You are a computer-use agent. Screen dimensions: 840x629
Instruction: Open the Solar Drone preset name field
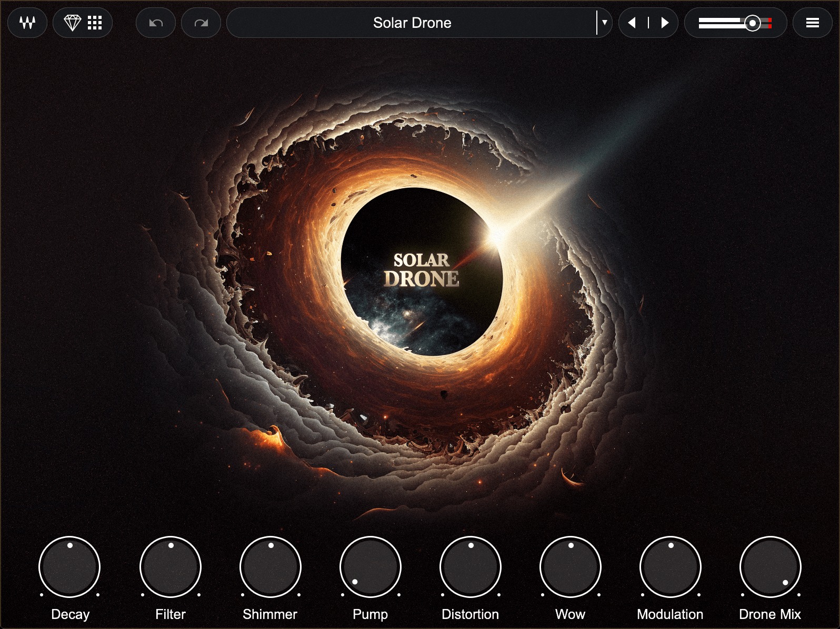412,23
